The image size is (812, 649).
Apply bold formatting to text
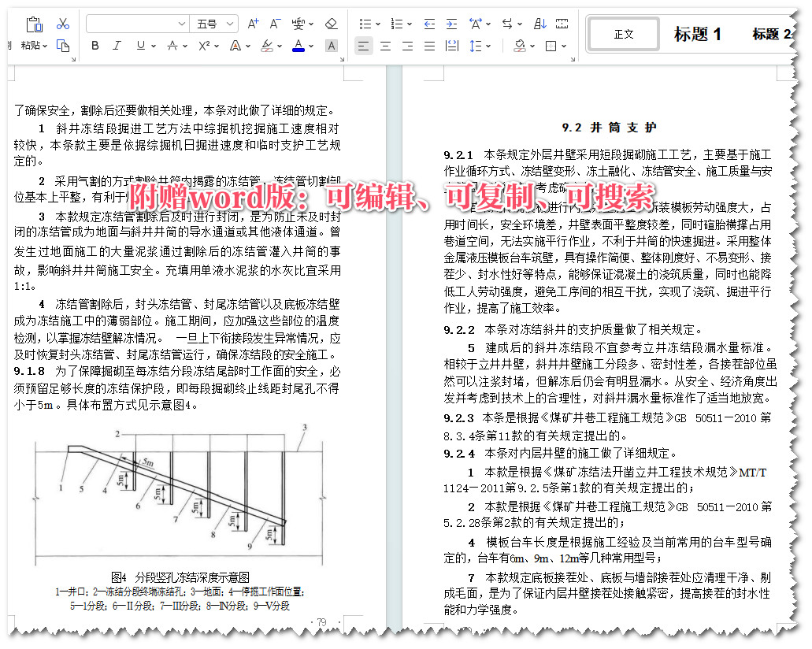(95, 46)
